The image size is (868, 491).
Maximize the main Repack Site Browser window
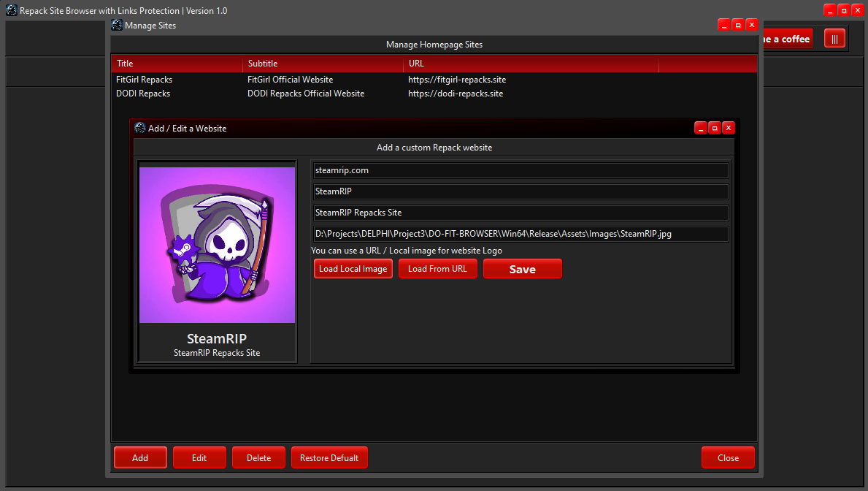844,10
